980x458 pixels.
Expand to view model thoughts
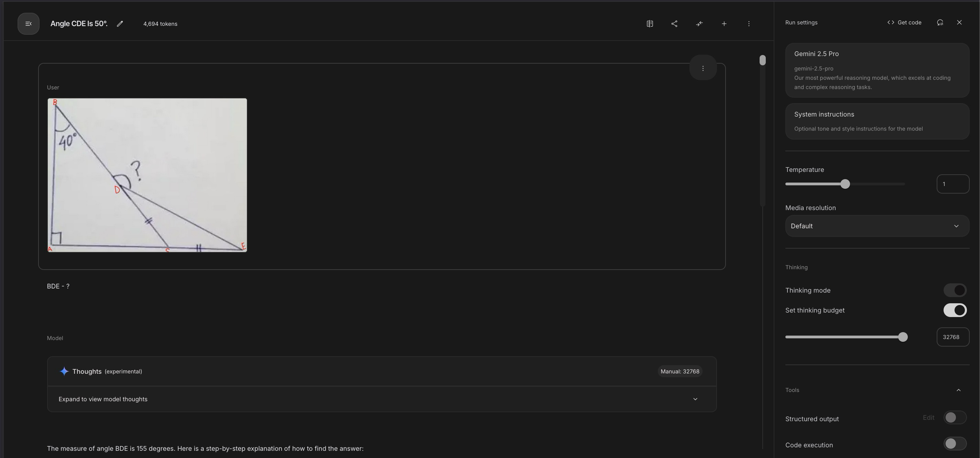(x=382, y=399)
